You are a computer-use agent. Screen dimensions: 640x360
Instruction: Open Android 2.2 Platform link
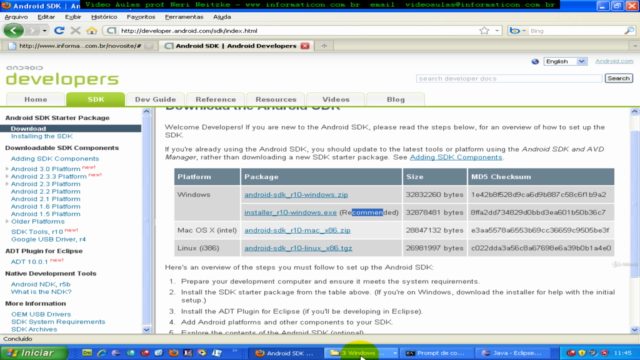[45, 191]
